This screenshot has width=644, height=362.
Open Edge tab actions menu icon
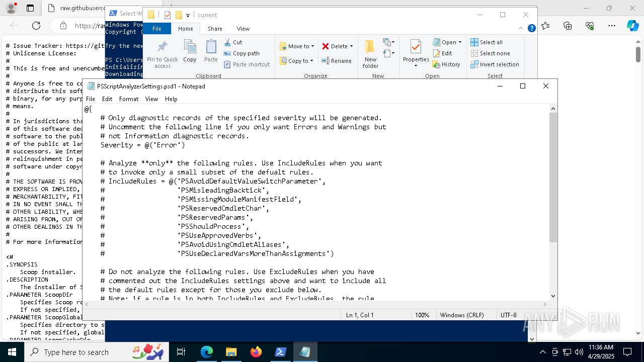tap(30, 8)
